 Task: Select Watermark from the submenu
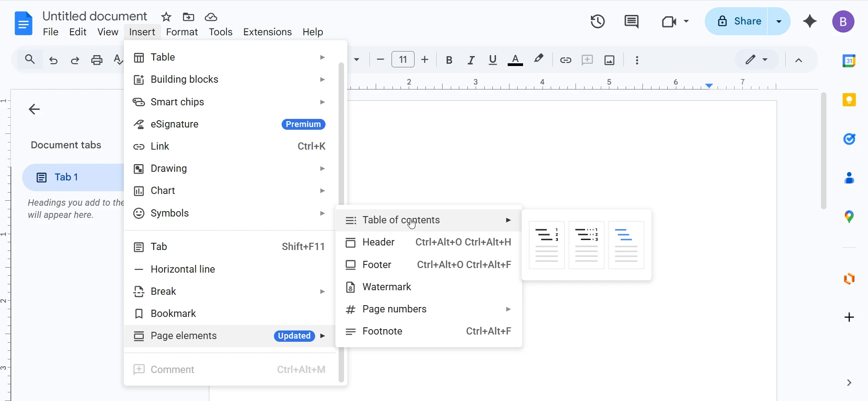pyautogui.click(x=387, y=287)
